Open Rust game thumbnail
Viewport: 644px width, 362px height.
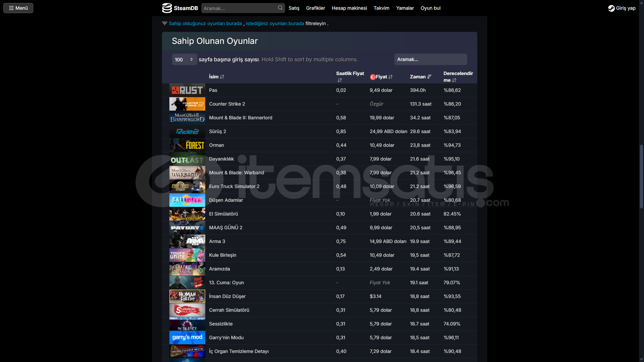point(187,90)
